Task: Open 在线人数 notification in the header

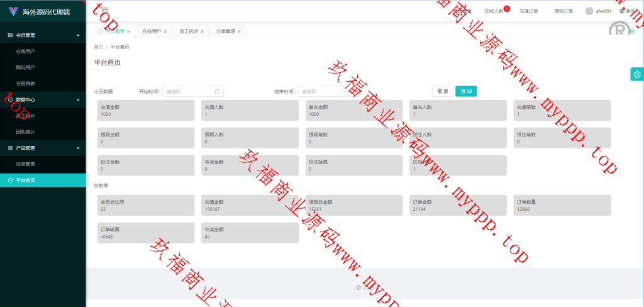Action: coord(494,11)
